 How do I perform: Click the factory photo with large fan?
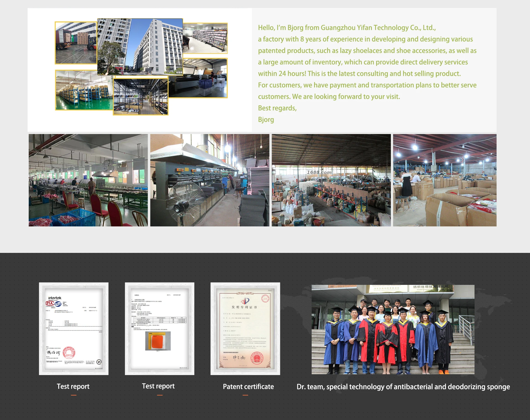pos(210,180)
